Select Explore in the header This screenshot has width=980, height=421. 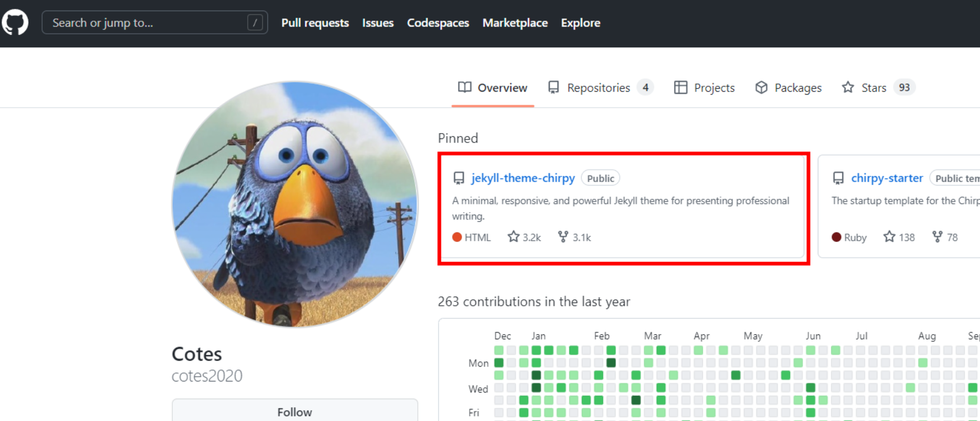(581, 22)
